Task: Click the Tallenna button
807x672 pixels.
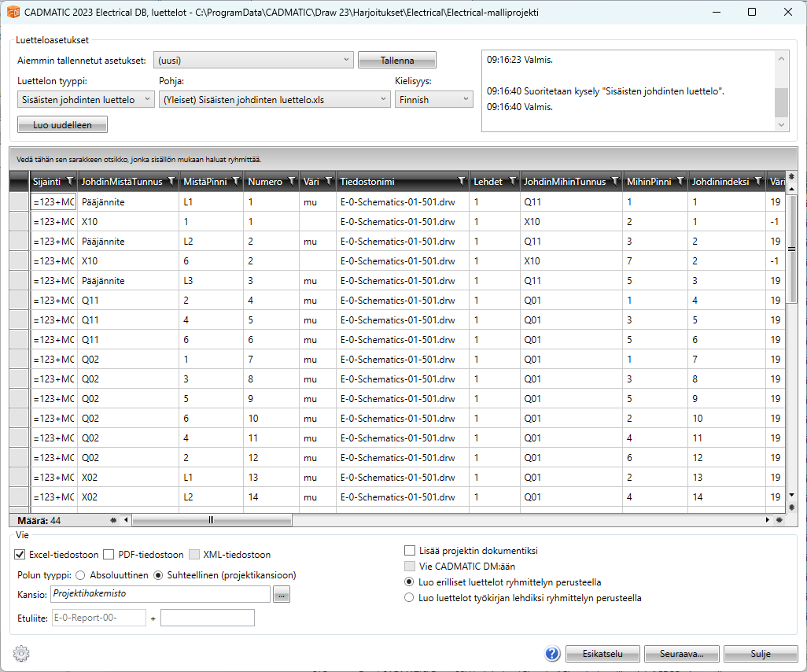Action: pyautogui.click(x=396, y=61)
